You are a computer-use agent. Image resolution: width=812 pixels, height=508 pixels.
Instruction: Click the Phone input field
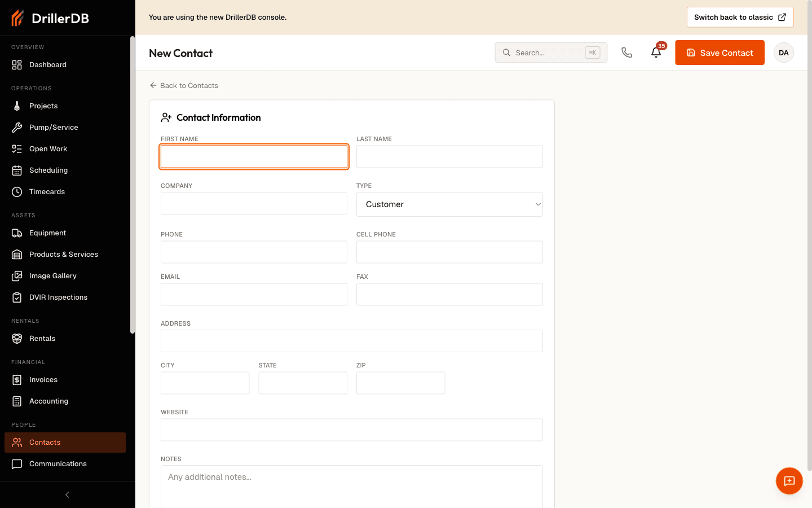click(254, 252)
